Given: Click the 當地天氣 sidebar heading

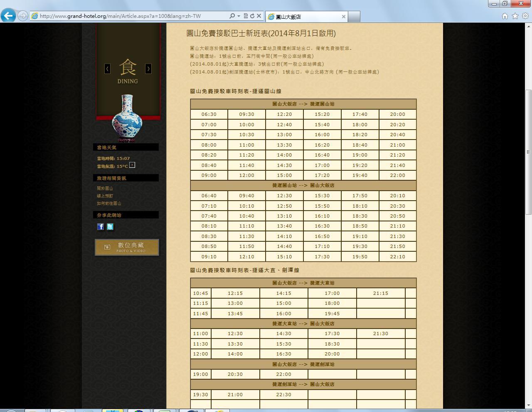Looking at the screenshot, I should click(126, 147).
